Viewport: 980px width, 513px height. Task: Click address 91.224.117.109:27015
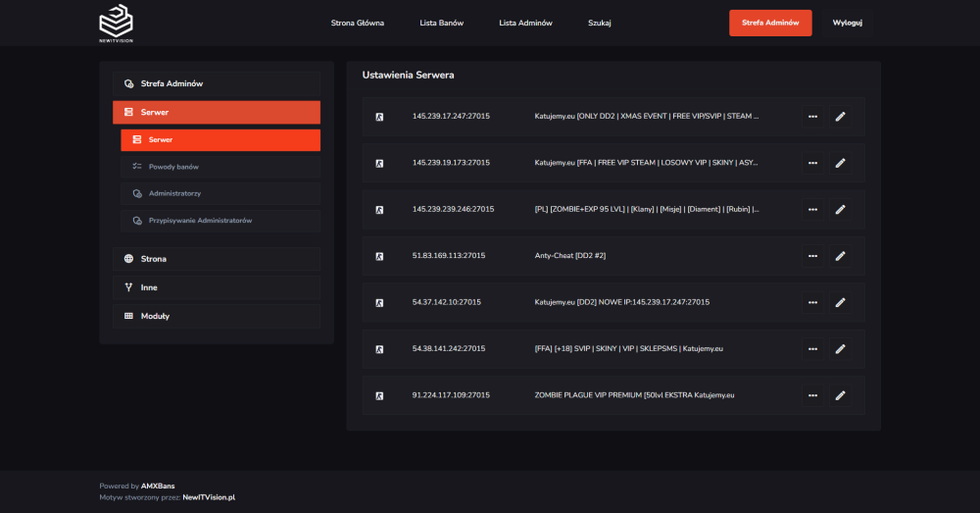[x=451, y=395]
